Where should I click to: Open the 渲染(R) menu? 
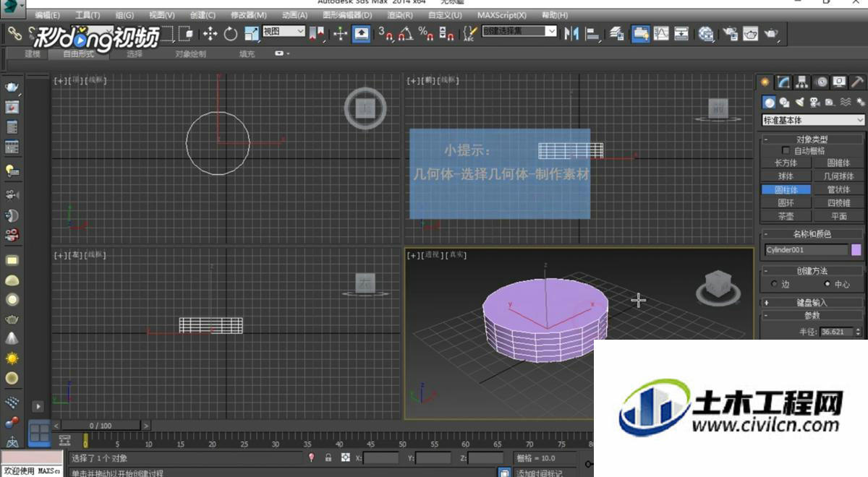coord(400,15)
